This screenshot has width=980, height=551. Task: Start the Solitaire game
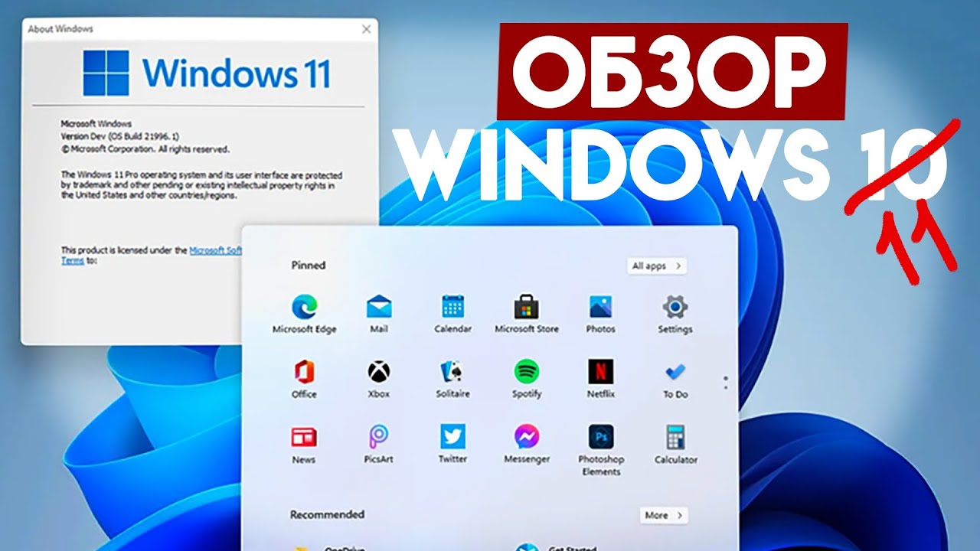pos(452,380)
